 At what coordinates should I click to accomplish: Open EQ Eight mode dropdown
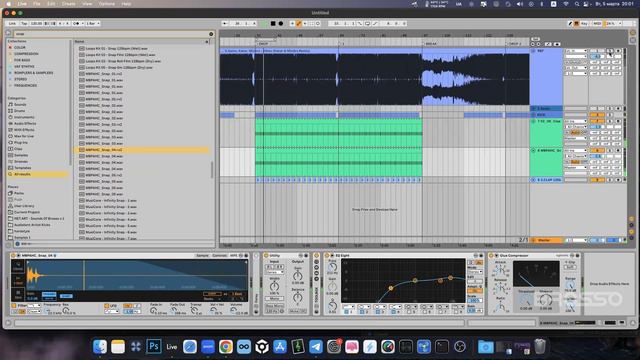pyautogui.click(x=475, y=272)
